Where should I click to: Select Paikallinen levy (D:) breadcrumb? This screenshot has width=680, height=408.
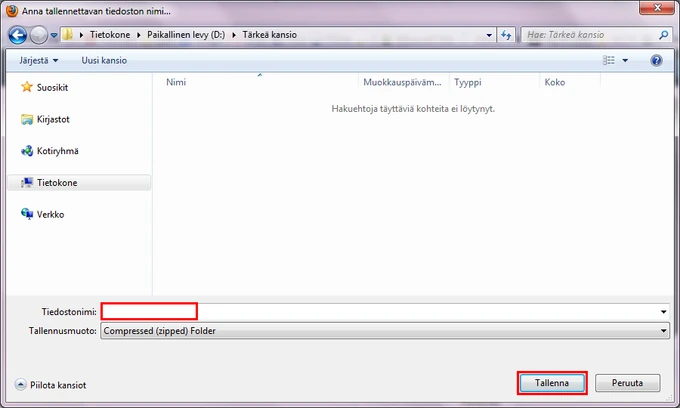(x=186, y=35)
